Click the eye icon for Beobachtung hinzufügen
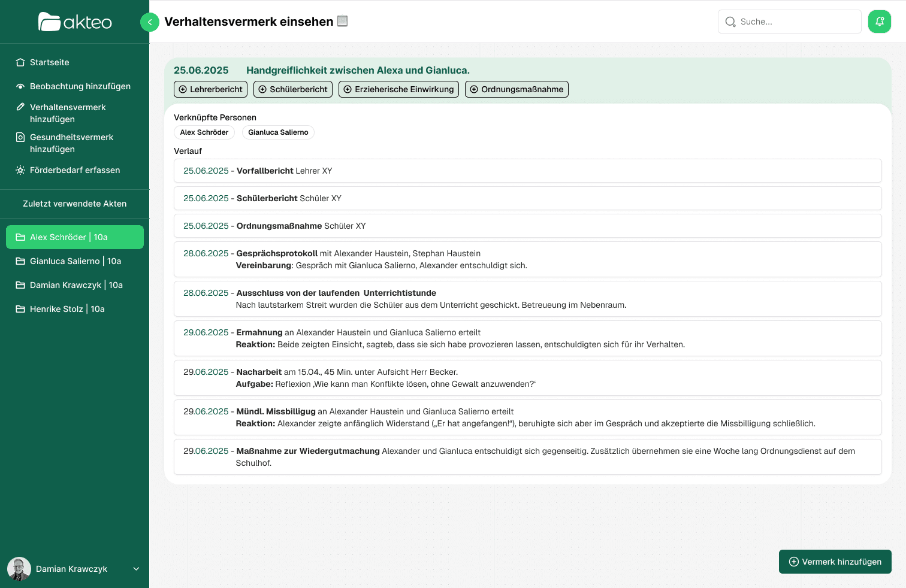906x588 pixels. [20, 86]
